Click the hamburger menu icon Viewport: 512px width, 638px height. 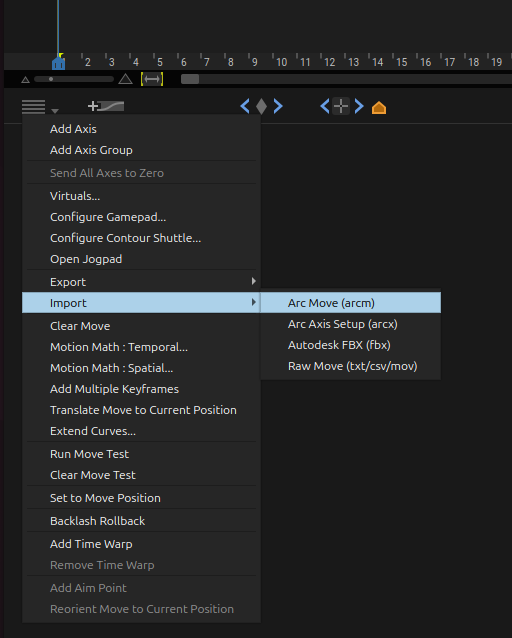pos(33,107)
